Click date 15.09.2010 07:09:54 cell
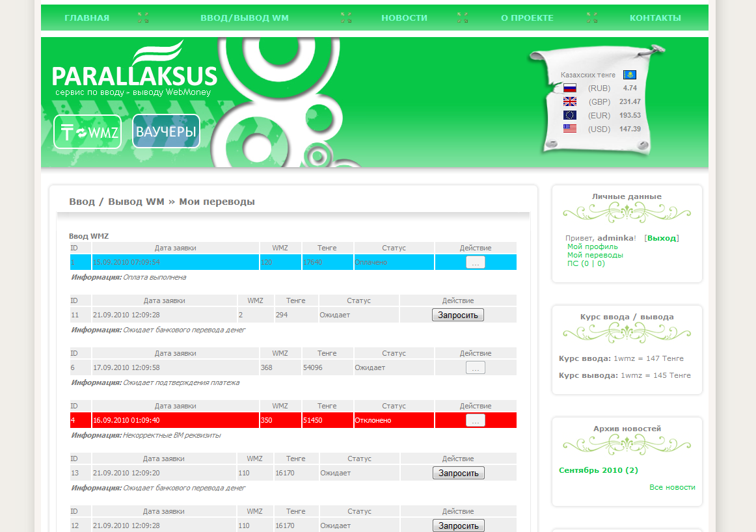756x532 pixels. (x=176, y=262)
